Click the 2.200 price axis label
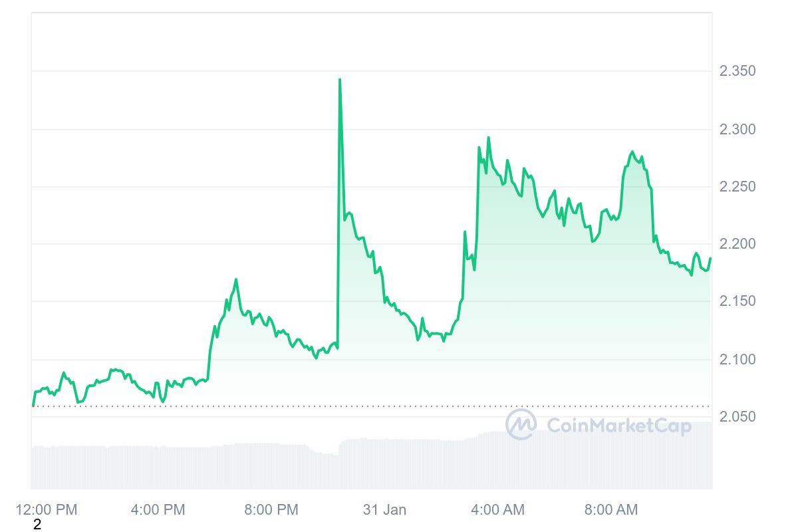Viewport: 798px width, 532px height. pyautogui.click(x=737, y=244)
